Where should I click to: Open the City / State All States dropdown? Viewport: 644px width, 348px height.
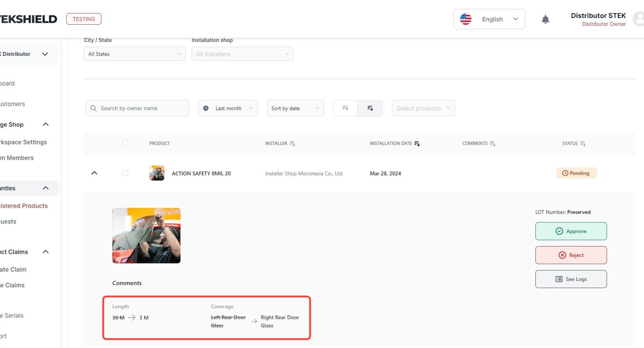click(135, 54)
